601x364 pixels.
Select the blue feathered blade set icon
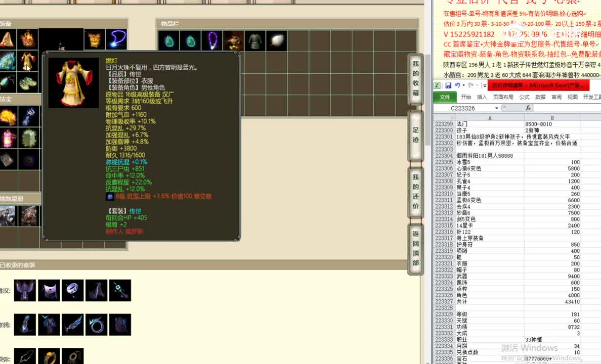point(72,325)
